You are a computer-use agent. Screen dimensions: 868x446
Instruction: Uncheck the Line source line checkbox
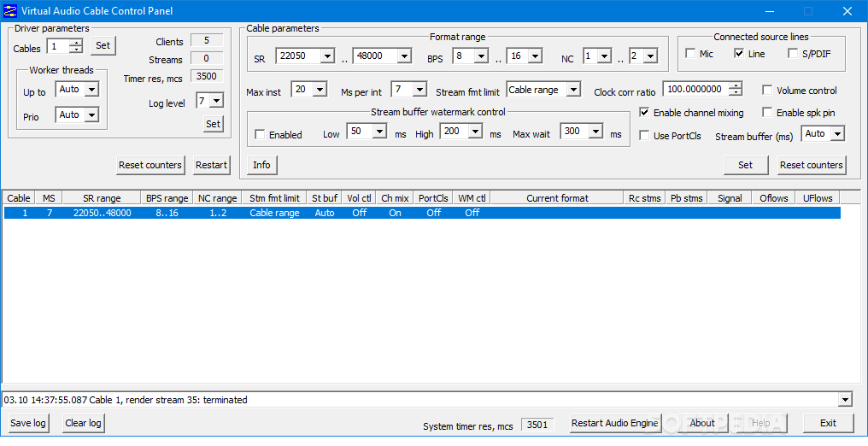[739, 54]
